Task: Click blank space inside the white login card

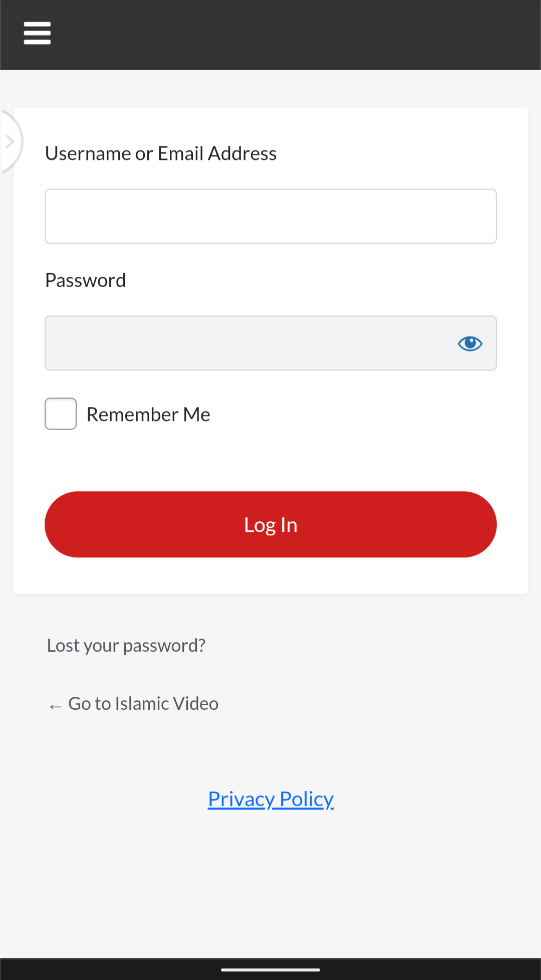Action: (351, 451)
